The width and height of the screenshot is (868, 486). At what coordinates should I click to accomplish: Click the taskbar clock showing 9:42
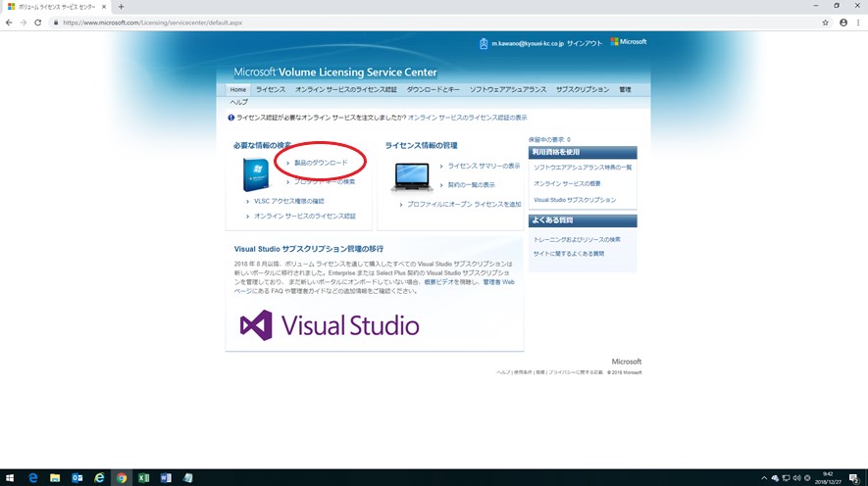point(828,478)
